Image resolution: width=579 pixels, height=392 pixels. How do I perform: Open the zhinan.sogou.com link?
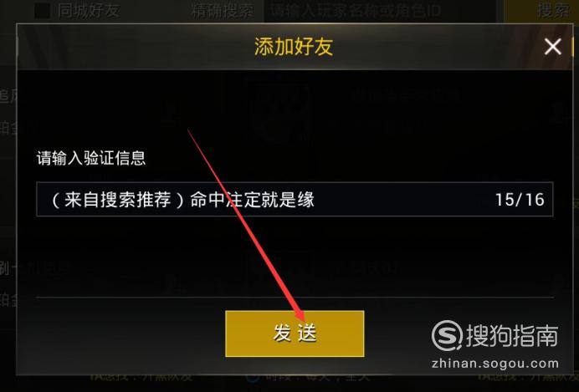495,364
